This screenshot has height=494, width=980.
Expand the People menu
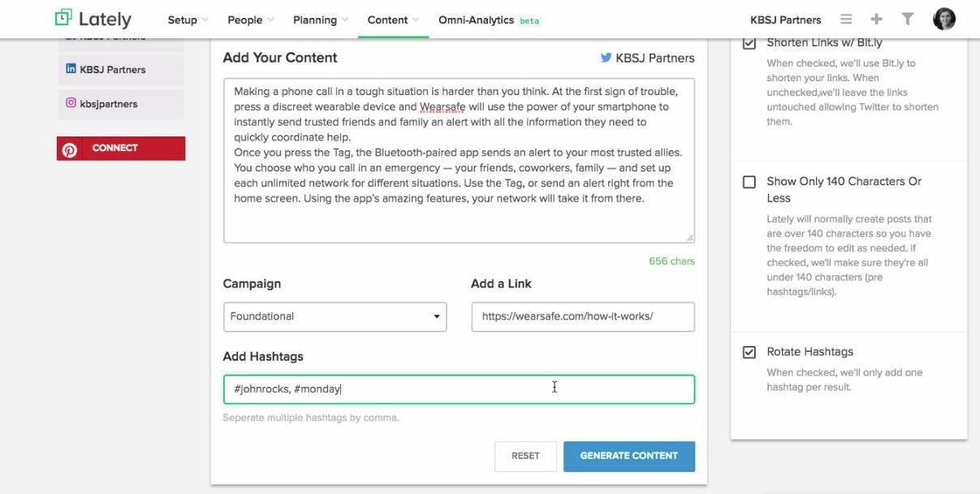pos(250,19)
